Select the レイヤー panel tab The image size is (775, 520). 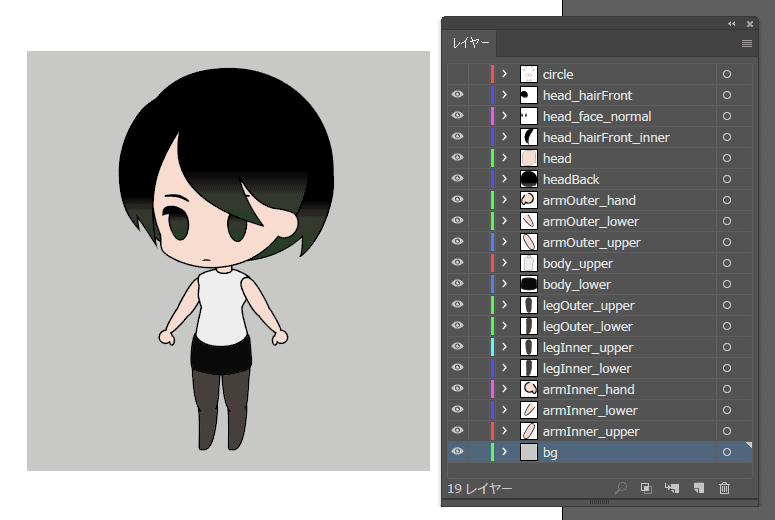tap(470, 44)
